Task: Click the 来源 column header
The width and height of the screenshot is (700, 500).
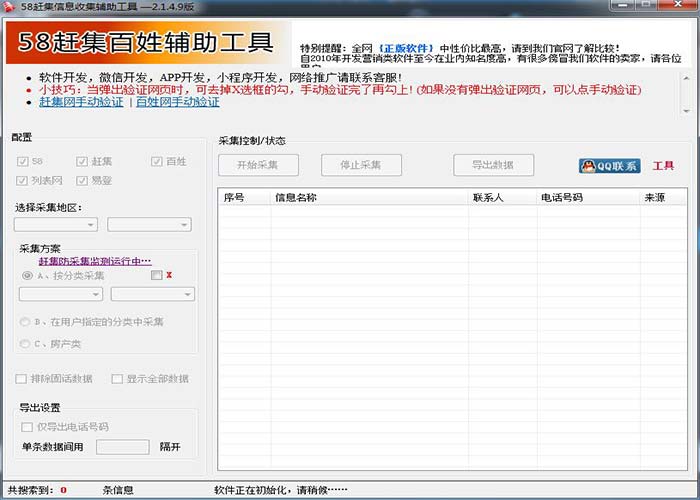Action: click(x=663, y=197)
